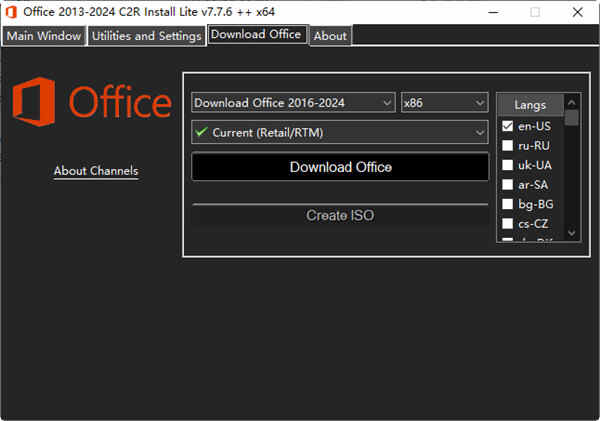Expand the x86 architecture dropdown
This screenshot has width=600, height=421.
tap(443, 102)
